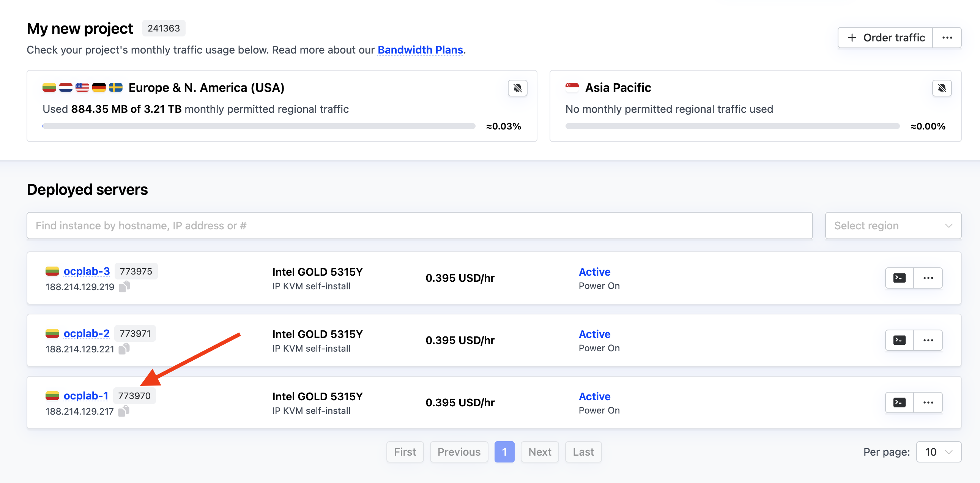
Task: Click the Lithuania flag beside ocplab-3
Action: point(52,271)
